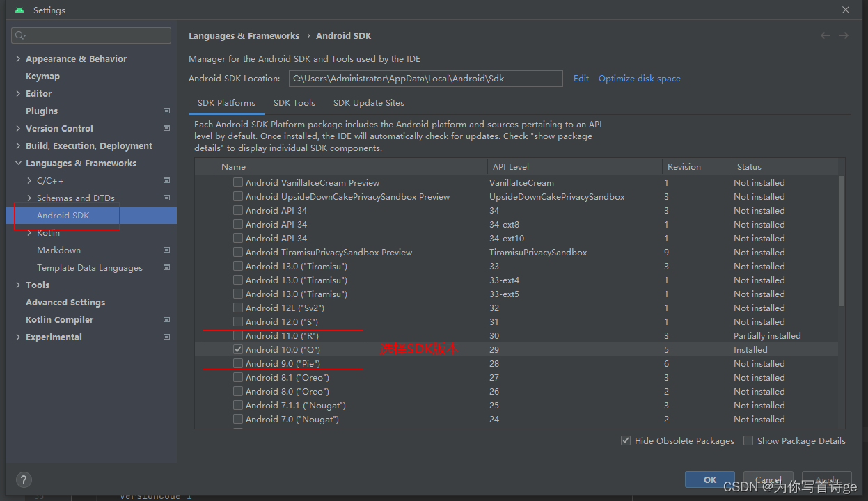Expand Version Control section
This screenshot has width=868, height=501.
pos(18,129)
